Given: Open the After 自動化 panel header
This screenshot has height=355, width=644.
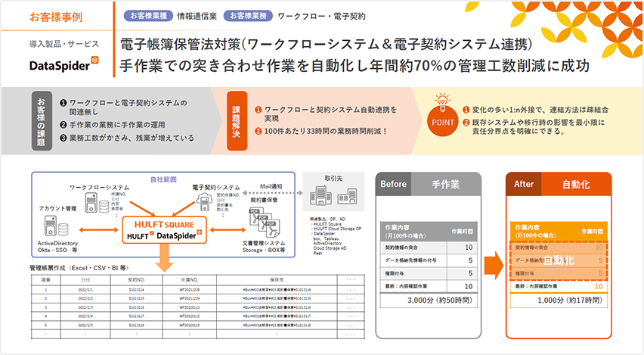Looking at the screenshot, I should click(558, 183).
